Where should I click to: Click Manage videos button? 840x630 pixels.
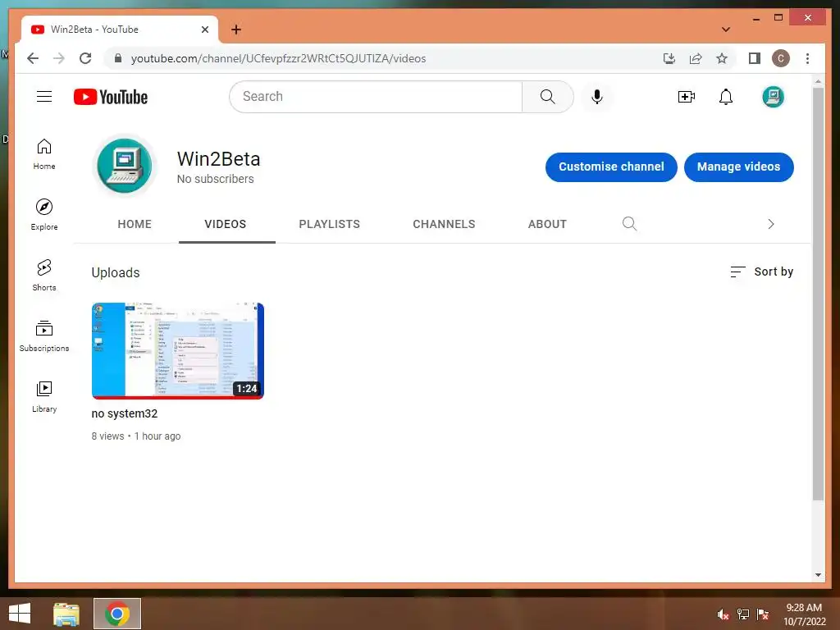[x=739, y=167]
